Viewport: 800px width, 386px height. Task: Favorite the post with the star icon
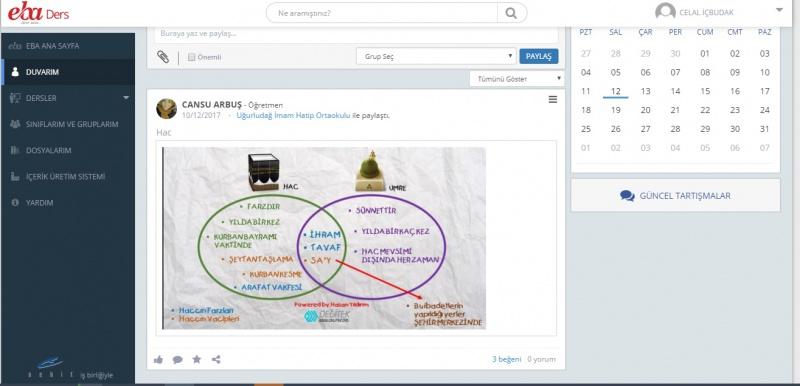(x=197, y=359)
